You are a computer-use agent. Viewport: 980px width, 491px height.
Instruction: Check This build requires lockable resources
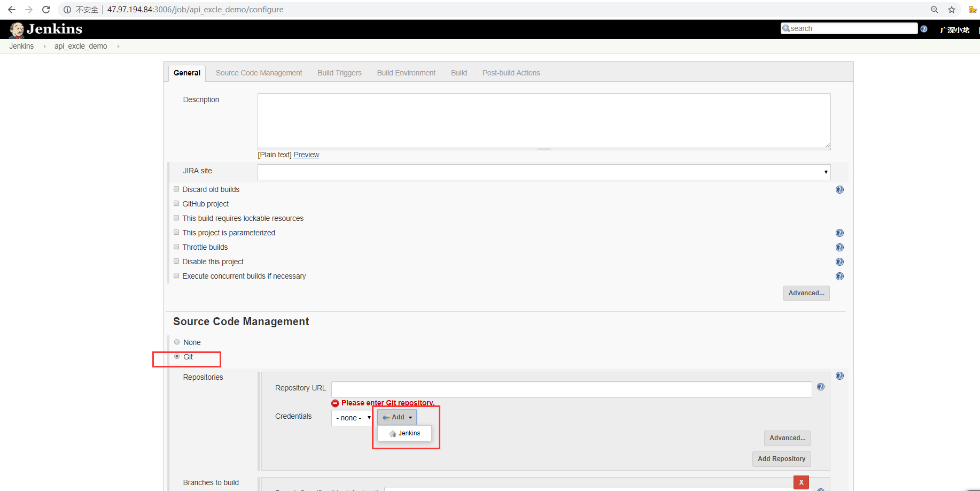[176, 218]
